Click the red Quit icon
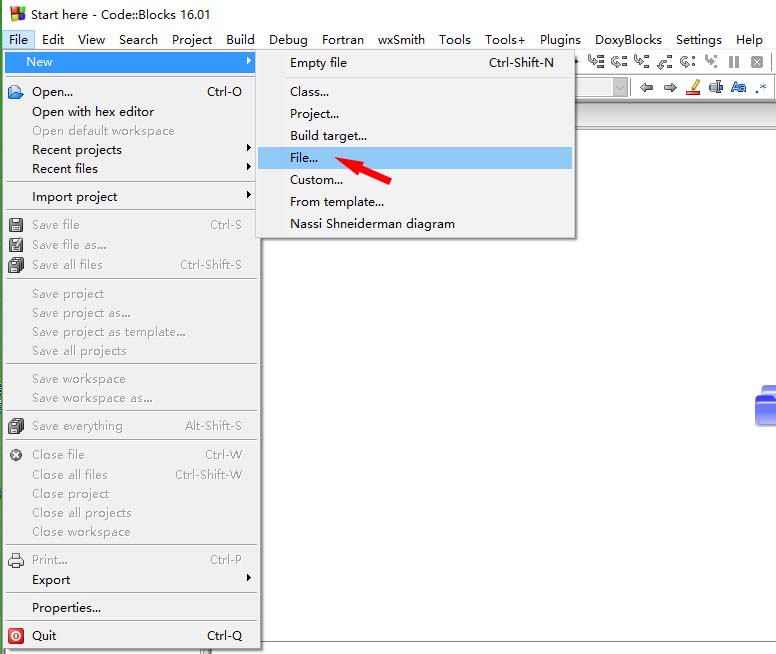The image size is (776, 654). coord(16,635)
